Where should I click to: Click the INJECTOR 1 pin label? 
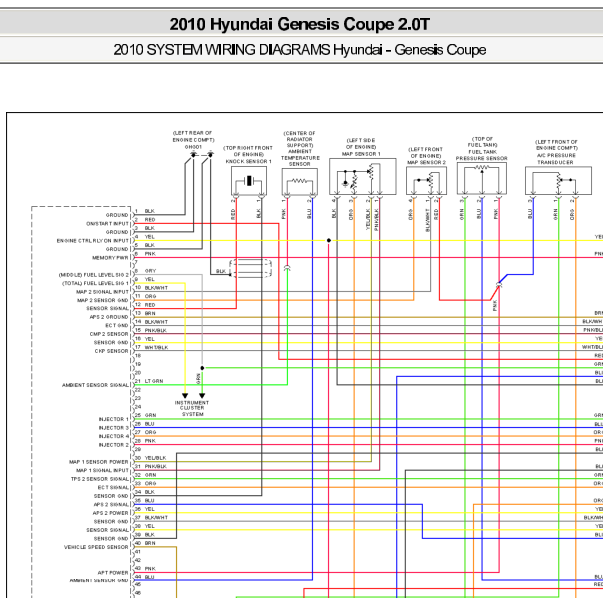click(x=114, y=419)
